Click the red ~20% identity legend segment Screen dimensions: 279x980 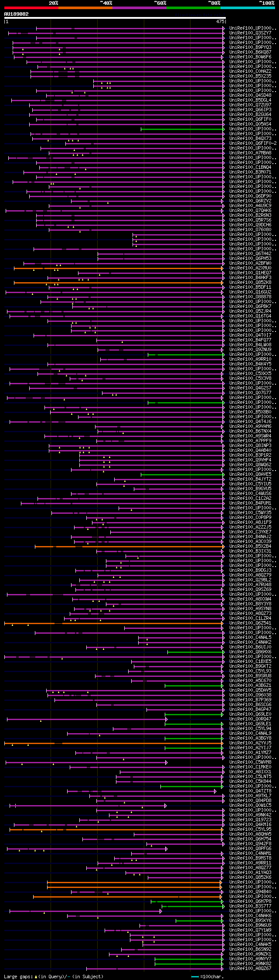click(31, 7)
